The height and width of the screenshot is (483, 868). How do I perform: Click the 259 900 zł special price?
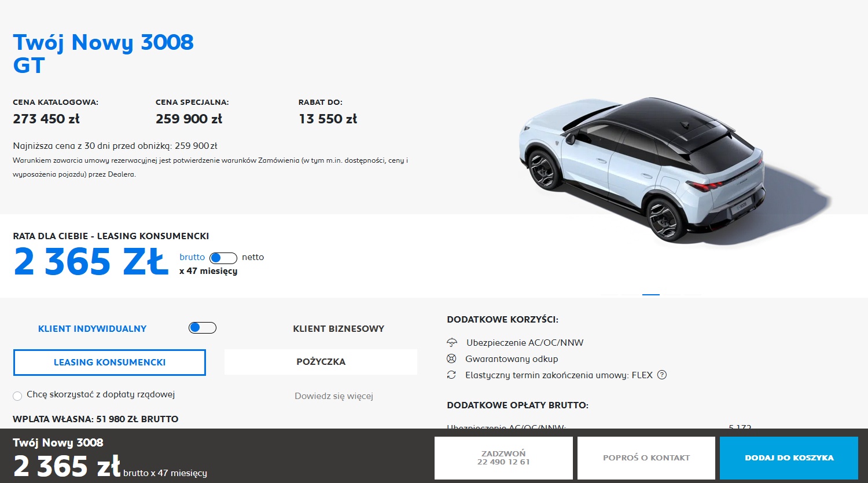(x=189, y=119)
